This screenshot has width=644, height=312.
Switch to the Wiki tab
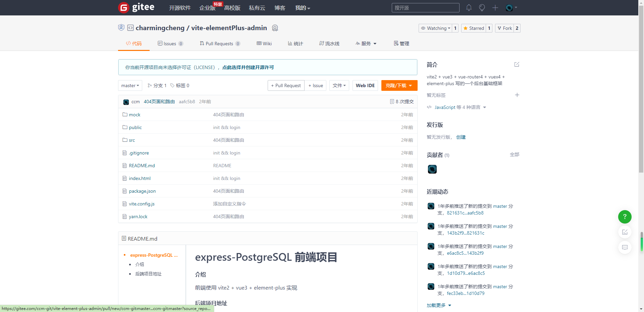click(x=264, y=44)
